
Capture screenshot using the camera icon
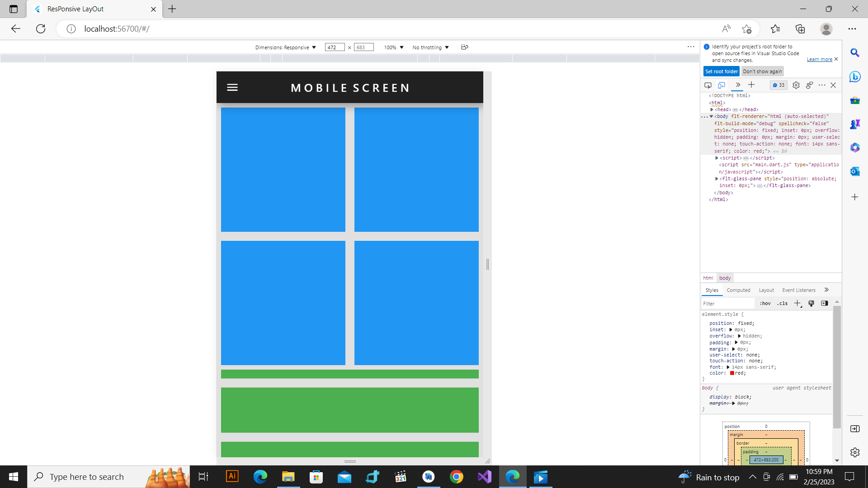(x=464, y=47)
